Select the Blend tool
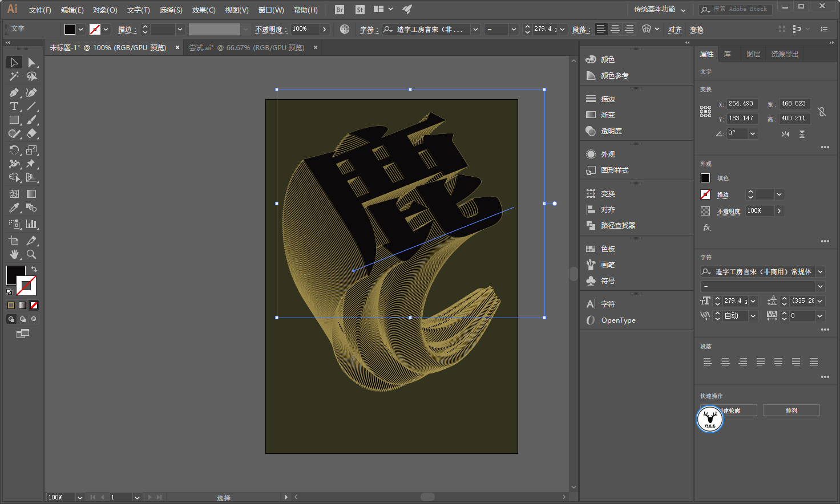 pyautogui.click(x=31, y=208)
